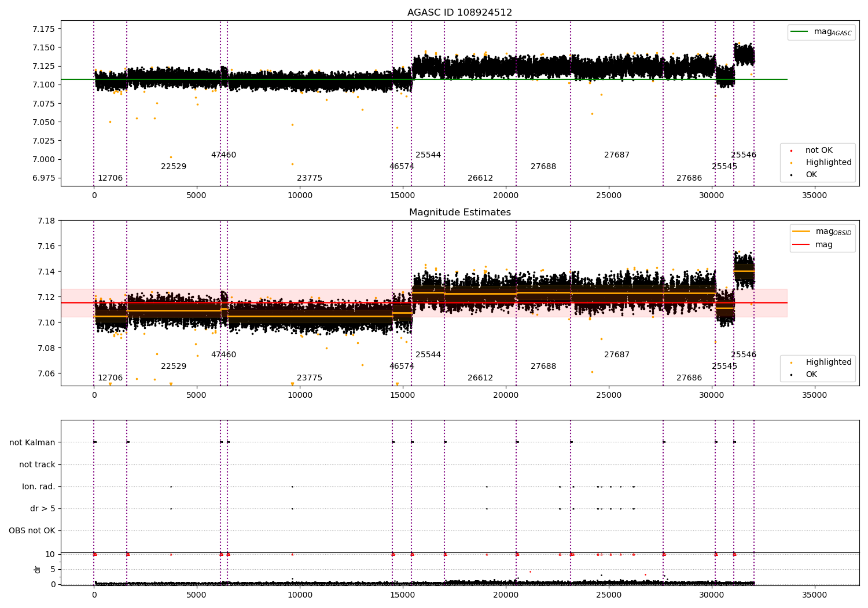Click obsid label 26612 in the AGASC ID plot
The width and height of the screenshot is (868, 608).
(480, 178)
